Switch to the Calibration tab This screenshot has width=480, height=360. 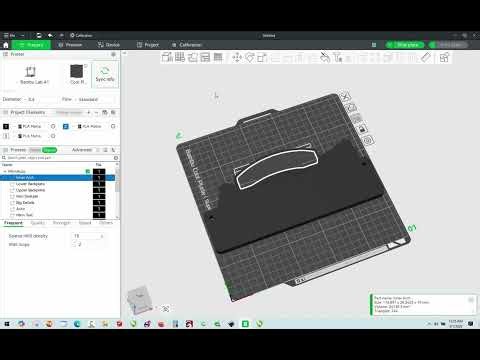coord(187,45)
